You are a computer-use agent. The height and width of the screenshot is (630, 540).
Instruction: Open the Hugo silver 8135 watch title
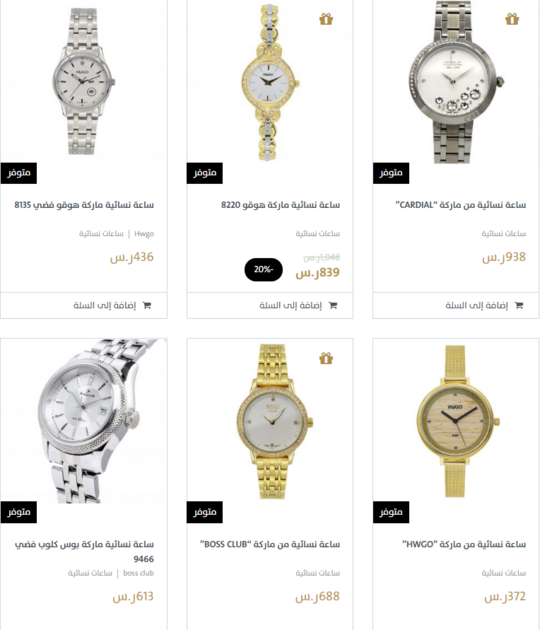click(84, 205)
